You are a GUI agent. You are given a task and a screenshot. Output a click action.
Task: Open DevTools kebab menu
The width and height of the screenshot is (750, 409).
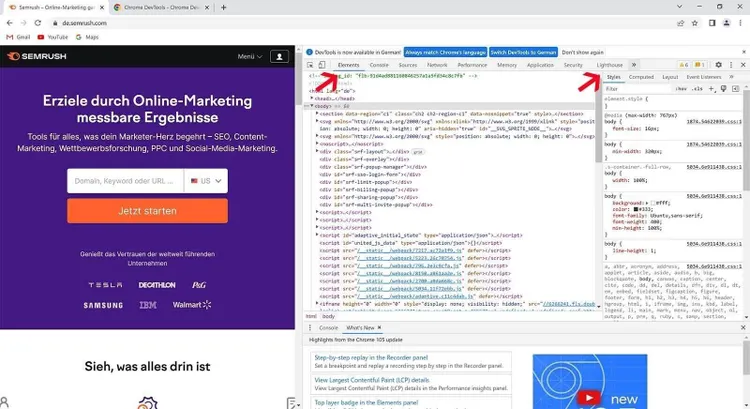731,65
